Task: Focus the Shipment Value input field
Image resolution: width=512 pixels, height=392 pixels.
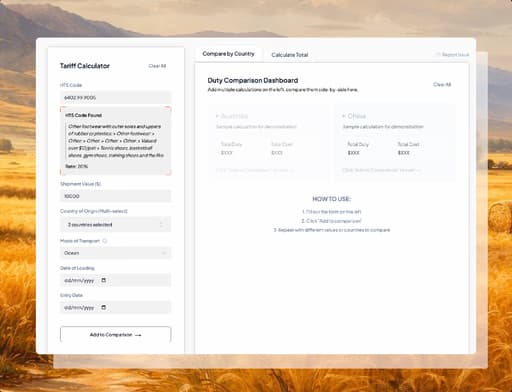Action: pos(115,196)
